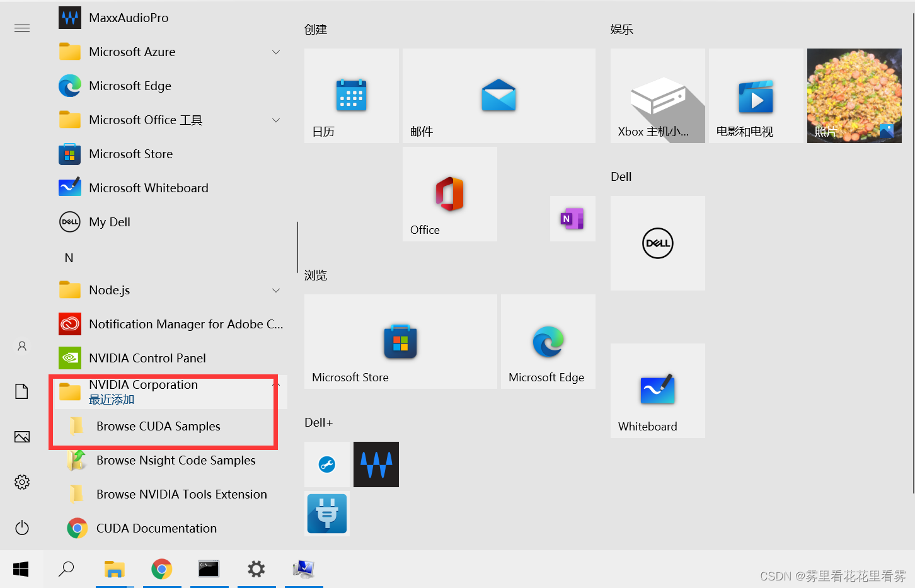Image resolution: width=915 pixels, height=588 pixels.
Task: Select the Dell tile group header
Action: pos(621,176)
